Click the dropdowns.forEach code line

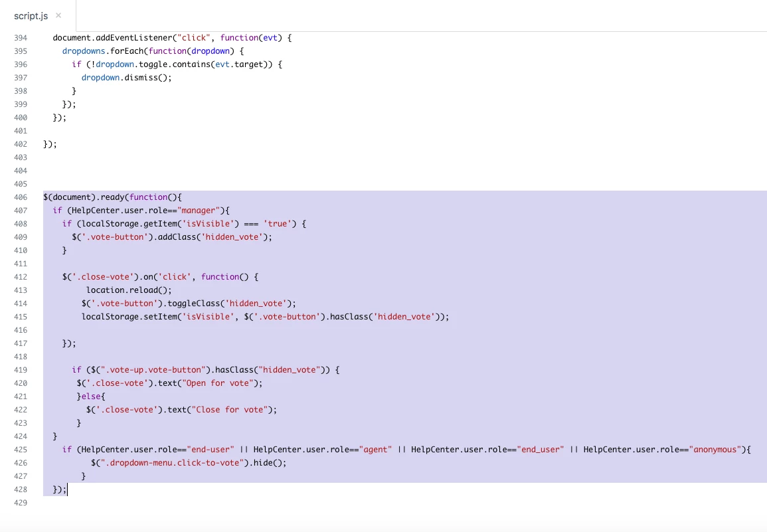153,51
